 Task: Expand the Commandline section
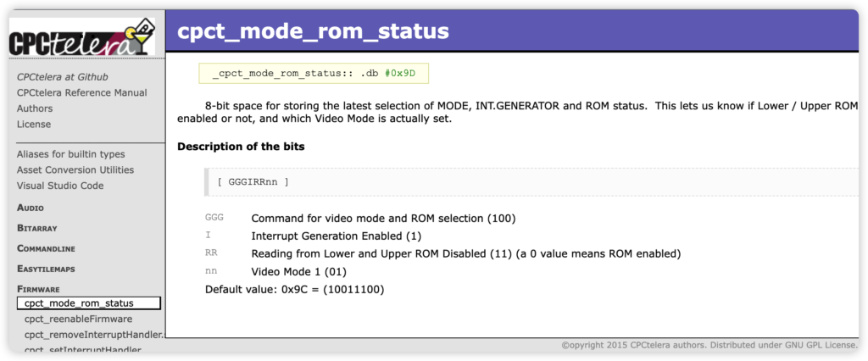46,248
